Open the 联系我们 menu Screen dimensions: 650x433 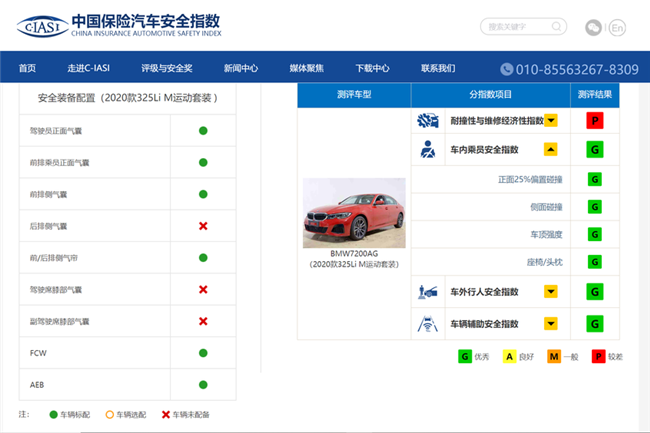(438, 68)
